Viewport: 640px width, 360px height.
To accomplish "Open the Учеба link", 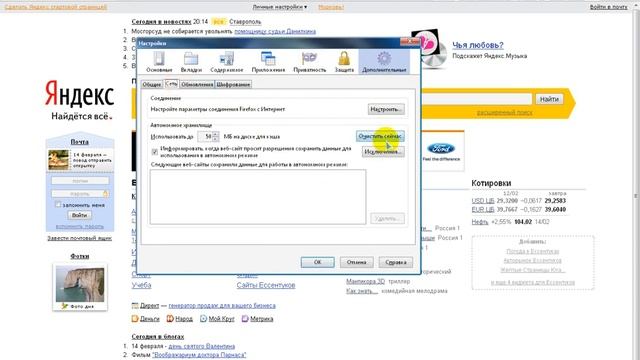I will [x=141, y=285].
